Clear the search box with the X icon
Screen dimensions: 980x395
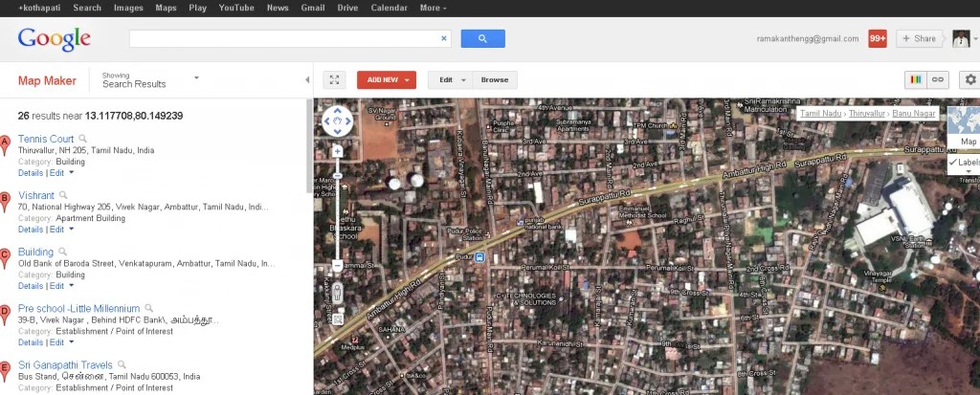pyautogui.click(x=444, y=39)
